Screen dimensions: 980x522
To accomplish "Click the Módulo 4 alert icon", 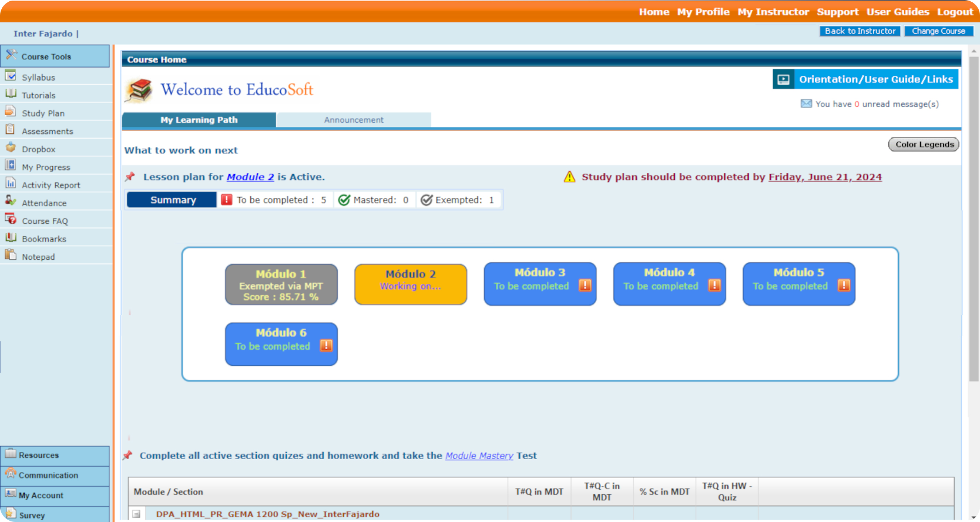I will 714,286.
